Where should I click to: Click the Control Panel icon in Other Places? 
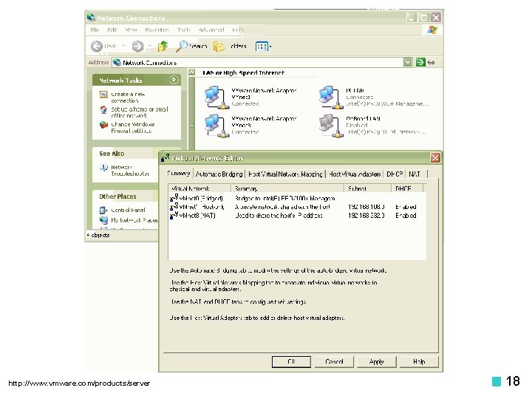click(103, 211)
